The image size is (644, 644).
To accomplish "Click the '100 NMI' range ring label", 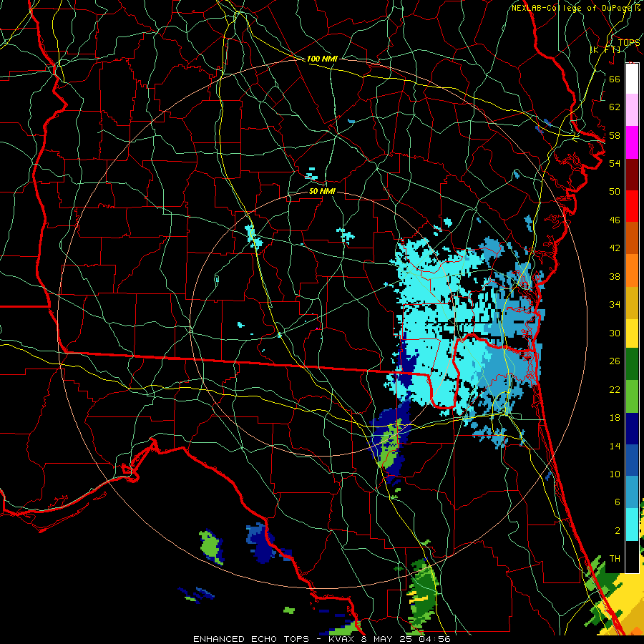I will click(x=322, y=59).
